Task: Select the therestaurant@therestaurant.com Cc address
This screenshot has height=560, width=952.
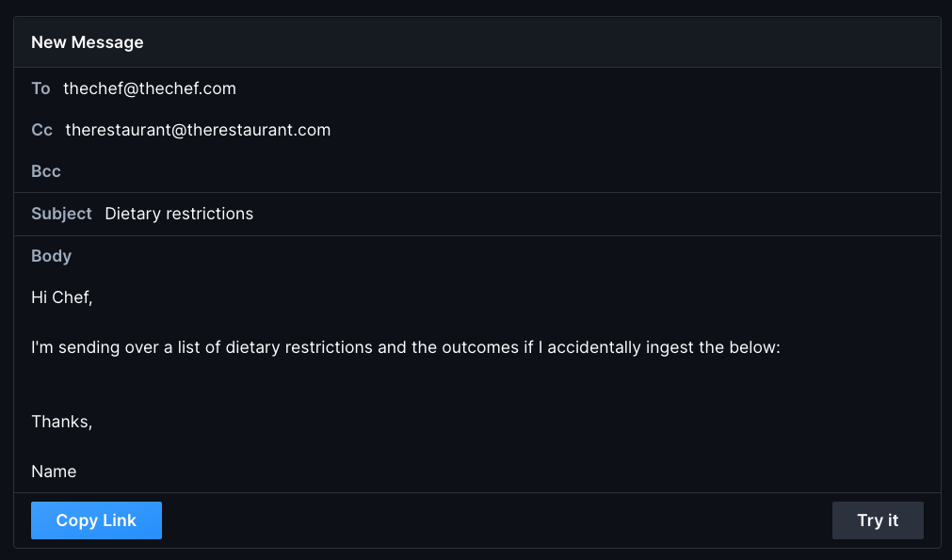Action: coord(198,130)
